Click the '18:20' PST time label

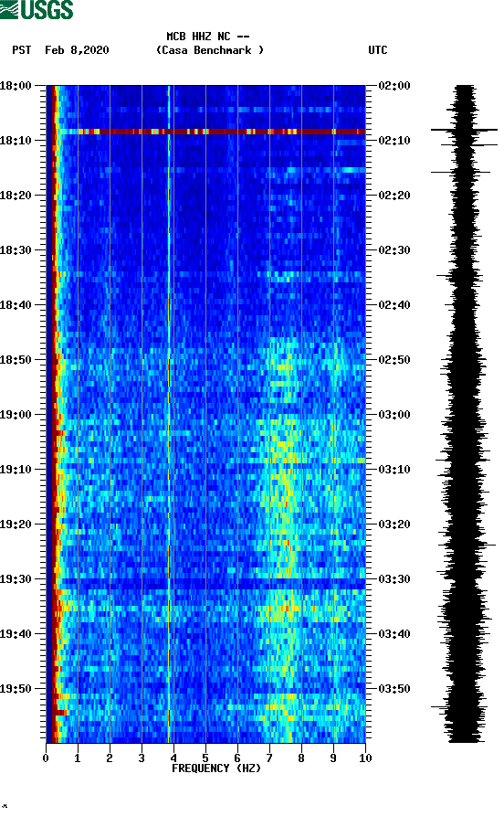point(16,196)
